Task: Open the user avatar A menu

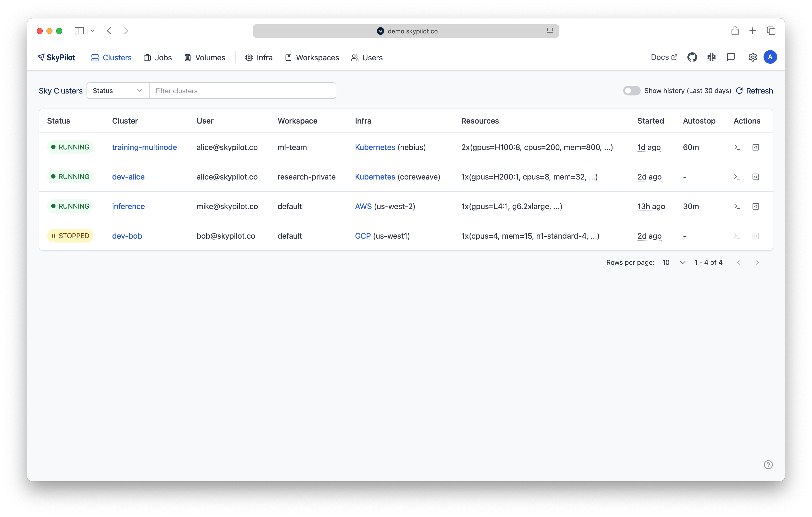Action: coord(770,57)
